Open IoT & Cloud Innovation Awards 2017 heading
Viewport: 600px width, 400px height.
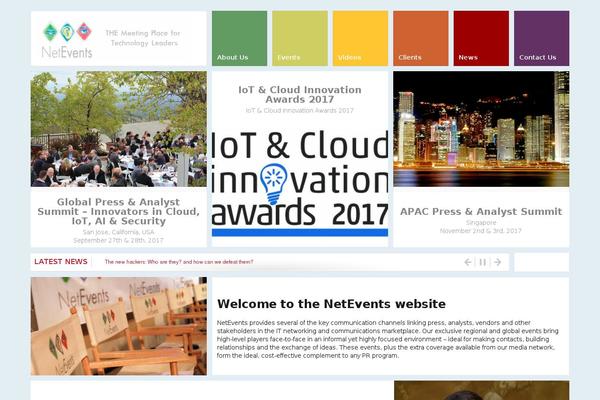click(x=300, y=95)
